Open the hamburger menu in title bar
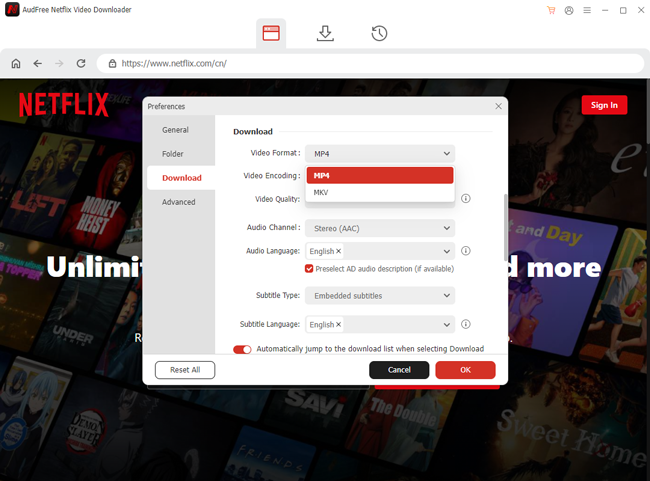 (x=587, y=10)
